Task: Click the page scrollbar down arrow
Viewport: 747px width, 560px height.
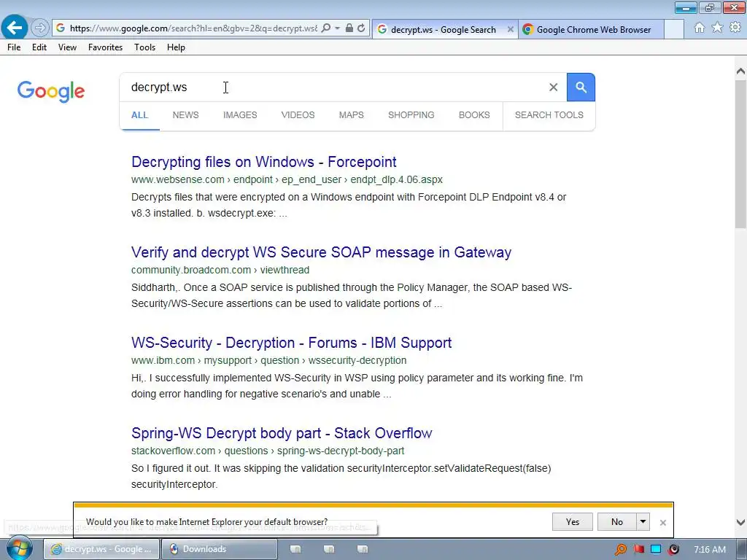Action: click(740, 522)
